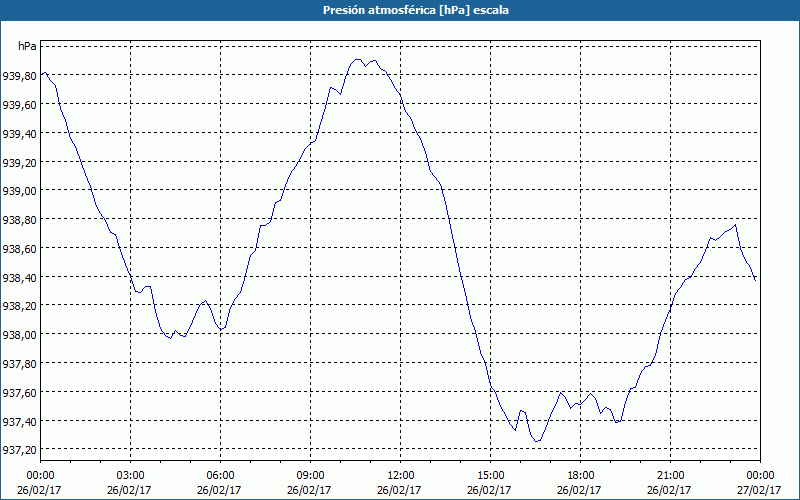This screenshot has width=800, height=500.
Task: Select the 939,20 y-axis value
Action: tap(19, 162)
